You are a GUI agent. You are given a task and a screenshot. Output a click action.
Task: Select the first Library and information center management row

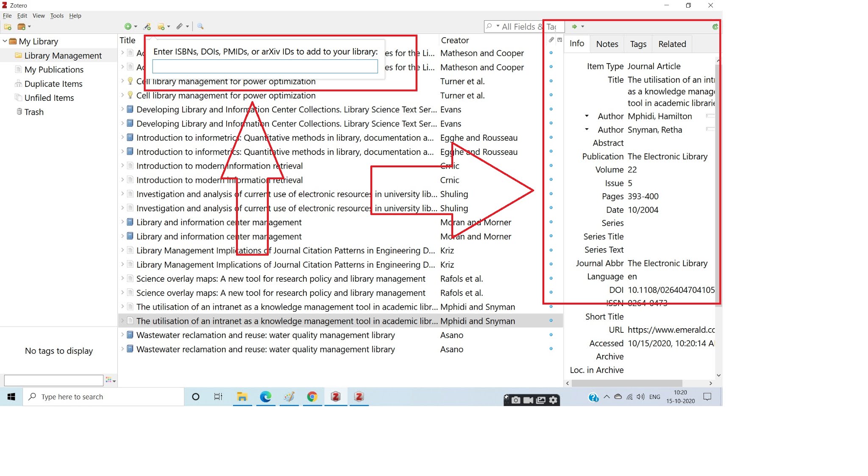click(x=340, y=222)
